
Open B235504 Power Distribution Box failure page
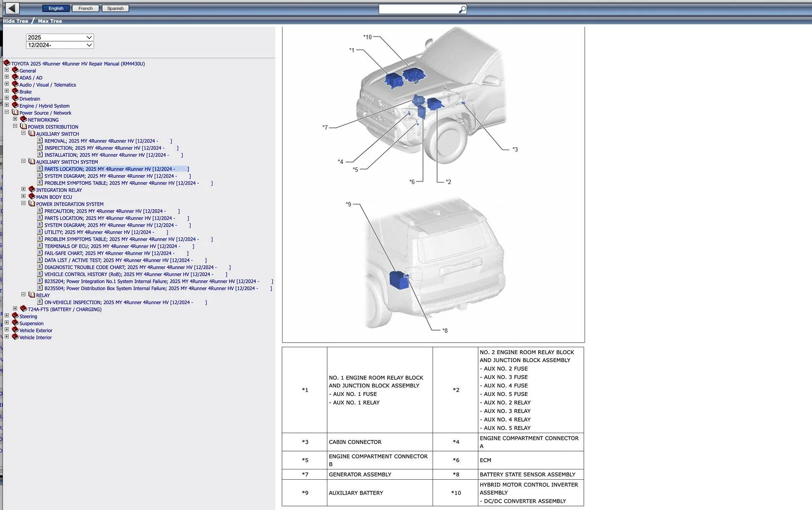pyautogui.click(x=158, y=288)
